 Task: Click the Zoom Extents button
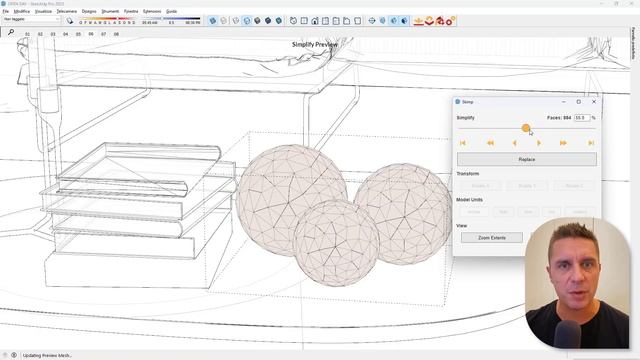point(492,238)
